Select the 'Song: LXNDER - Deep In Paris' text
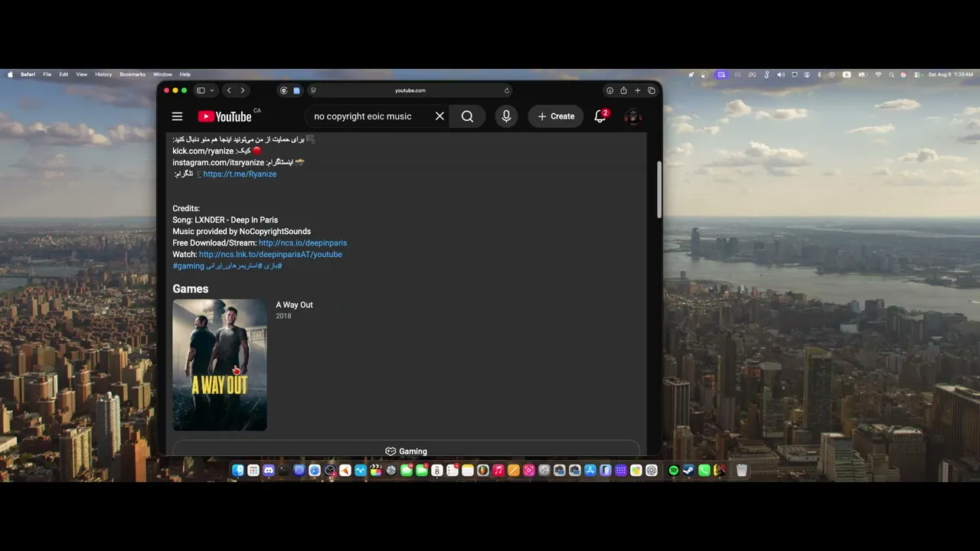 coord(225,220)
